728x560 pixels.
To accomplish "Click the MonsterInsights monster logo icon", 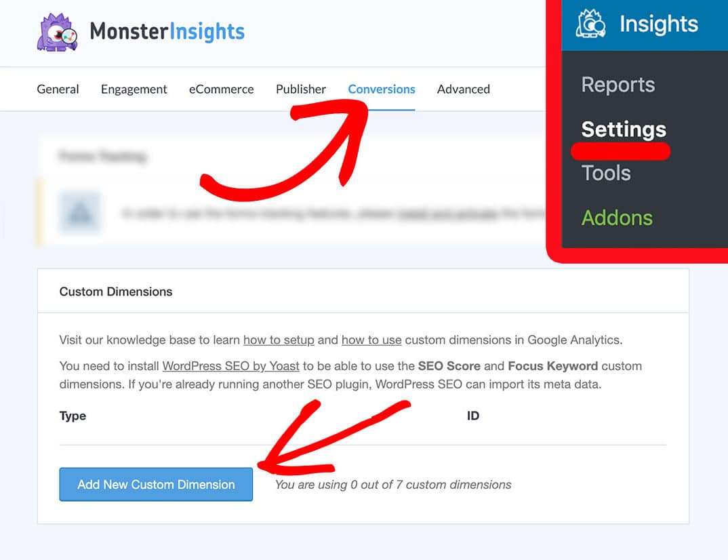I will click(x=57, y=32).
